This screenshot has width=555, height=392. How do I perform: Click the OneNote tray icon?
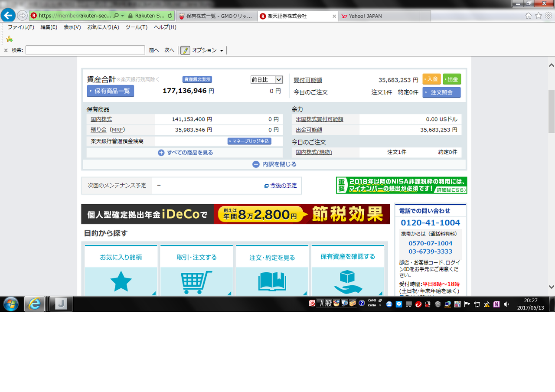click(496, 304)
